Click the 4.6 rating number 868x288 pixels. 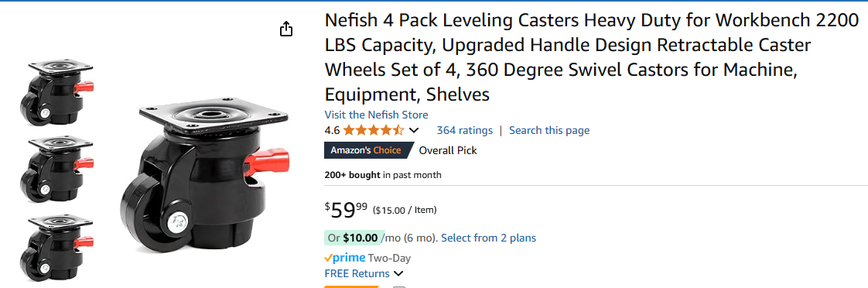332,131
